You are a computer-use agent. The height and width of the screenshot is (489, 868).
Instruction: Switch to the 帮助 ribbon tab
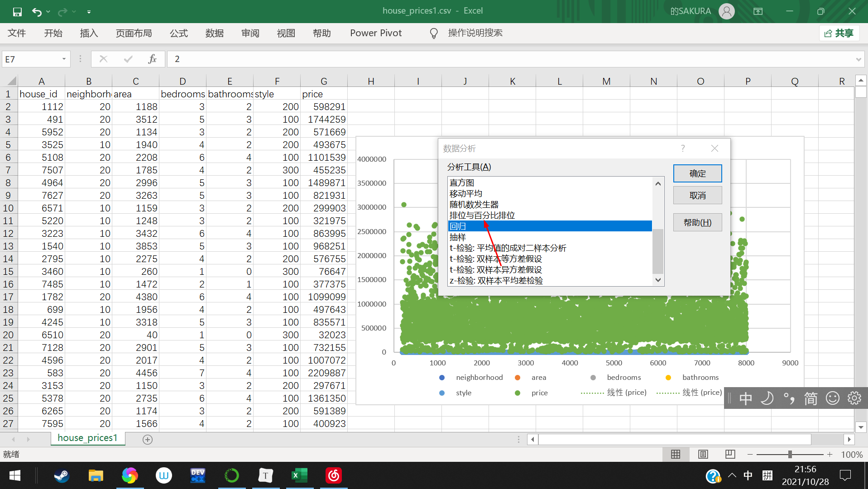322,33
